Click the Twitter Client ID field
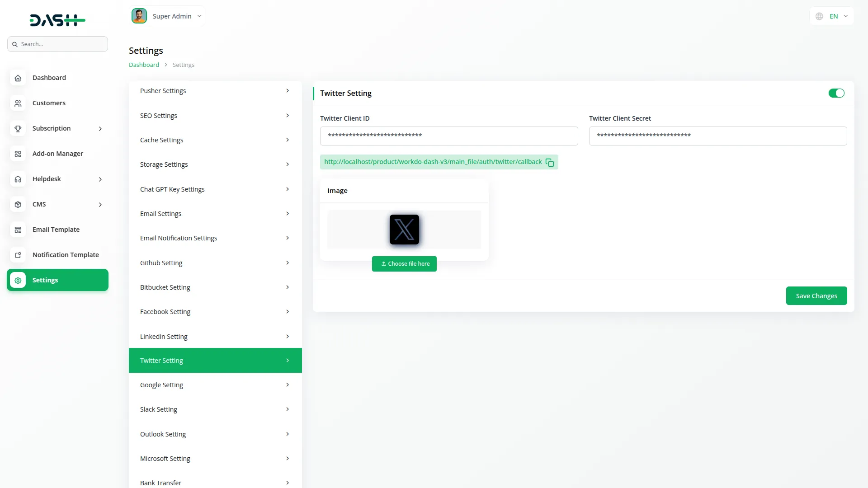Screen dimensions: 868x488 [x=448, y=136]
